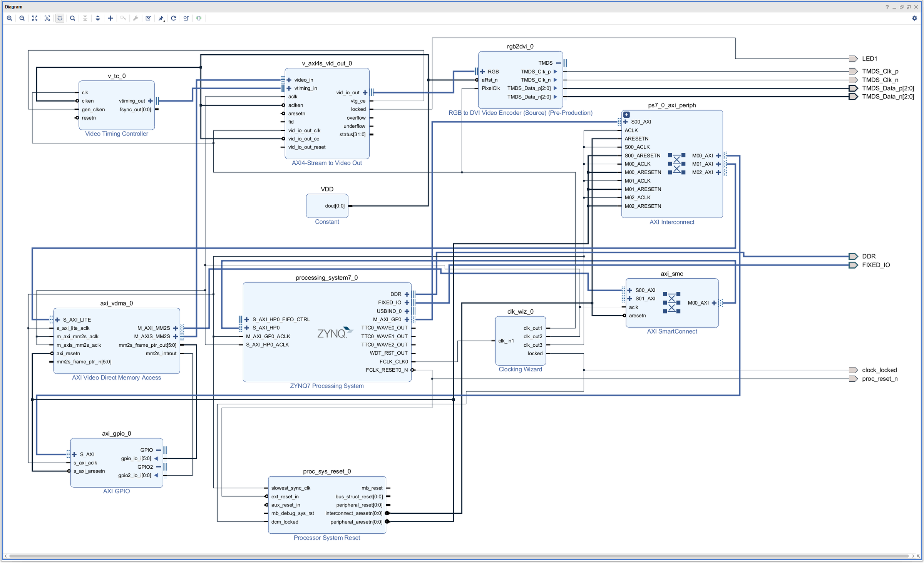Zoom out of the block diagram
This screenshot has height=563, width=924.
pyautogui.click(x=22, y=18)
